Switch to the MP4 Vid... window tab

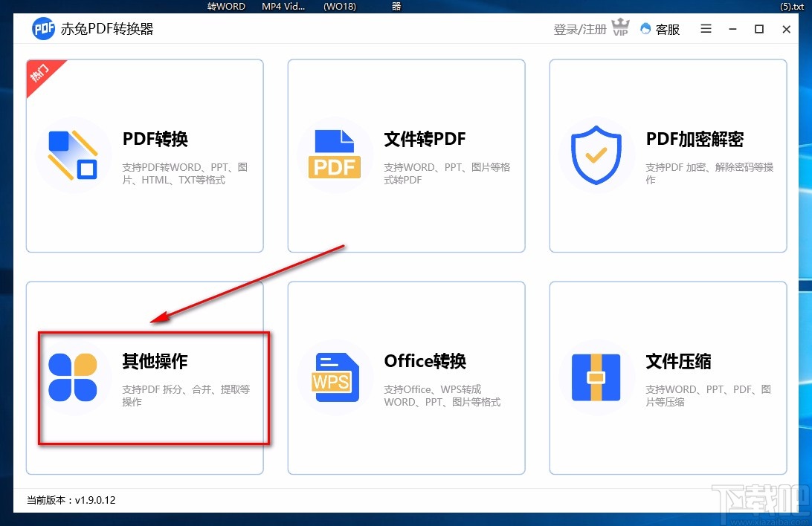[x=282, y=6]
